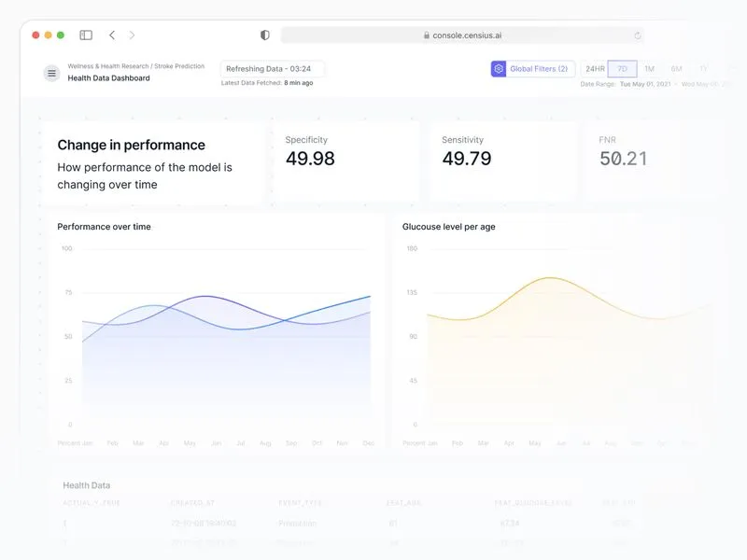The height and width of the screenshot is (560, 747).
Task: Click the Health Data Dashboard title
Action: (108, 78)
